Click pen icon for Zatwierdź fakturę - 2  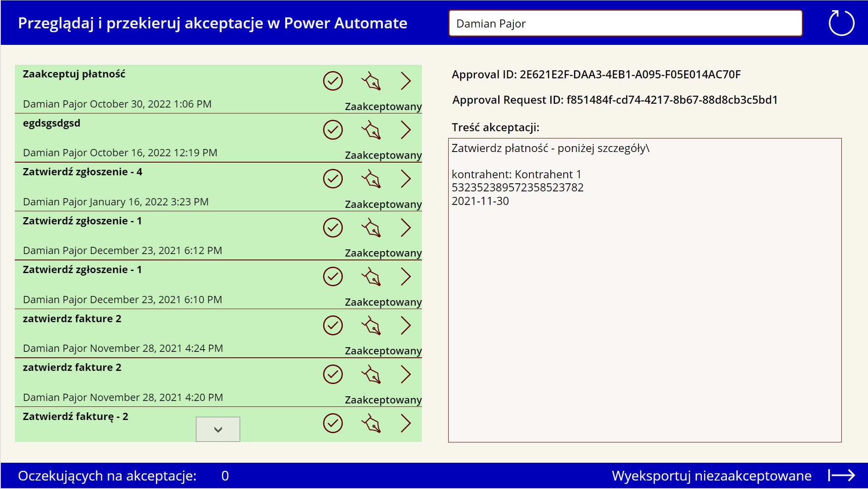click(371, 423)
